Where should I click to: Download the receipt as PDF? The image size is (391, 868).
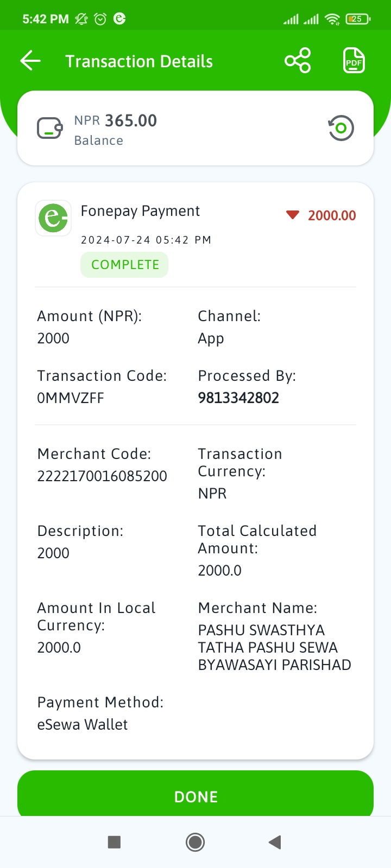click(x=354, y=61)
